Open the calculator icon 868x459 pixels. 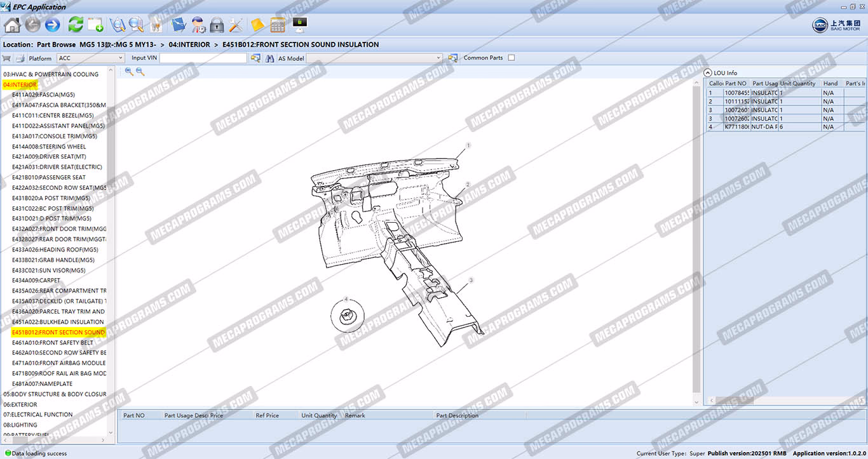(278, 25)
